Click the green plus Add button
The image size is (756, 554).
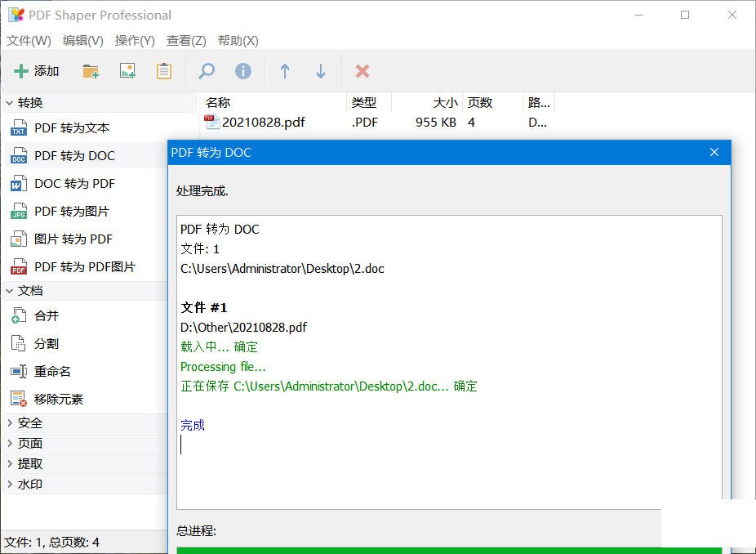click(37, 71)
